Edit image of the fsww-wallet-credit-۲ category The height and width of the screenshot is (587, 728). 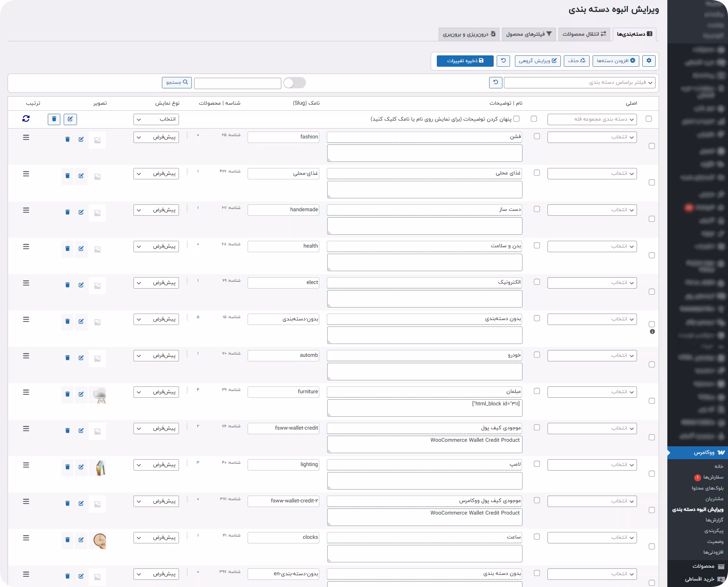tap(81, 504)
